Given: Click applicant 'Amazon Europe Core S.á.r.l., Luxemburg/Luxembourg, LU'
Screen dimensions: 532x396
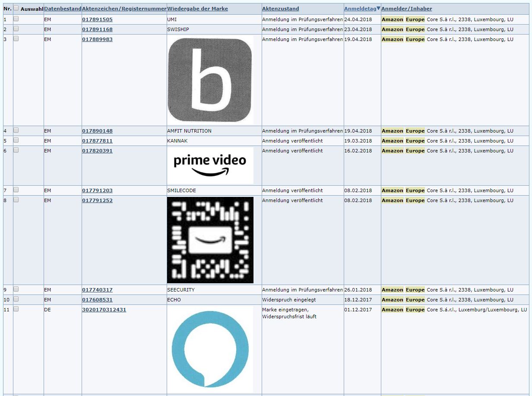Looking at the screenshot, I should [454, 310].
